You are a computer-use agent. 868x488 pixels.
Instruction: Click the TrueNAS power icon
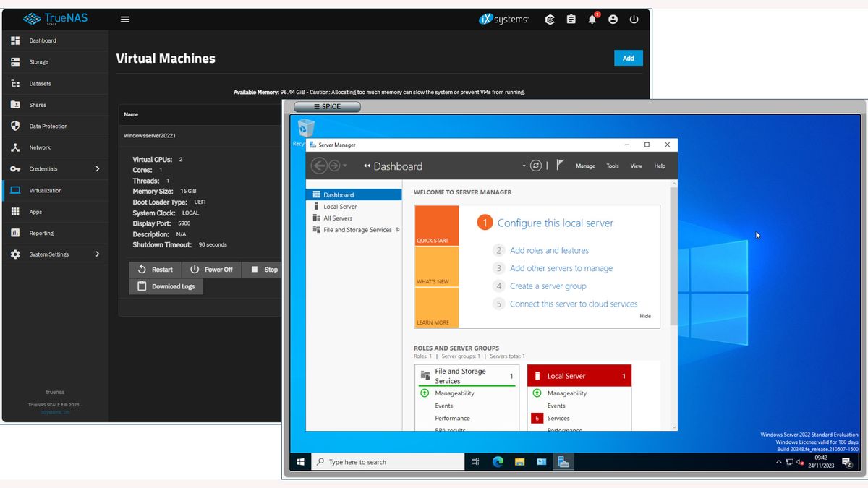634,20
